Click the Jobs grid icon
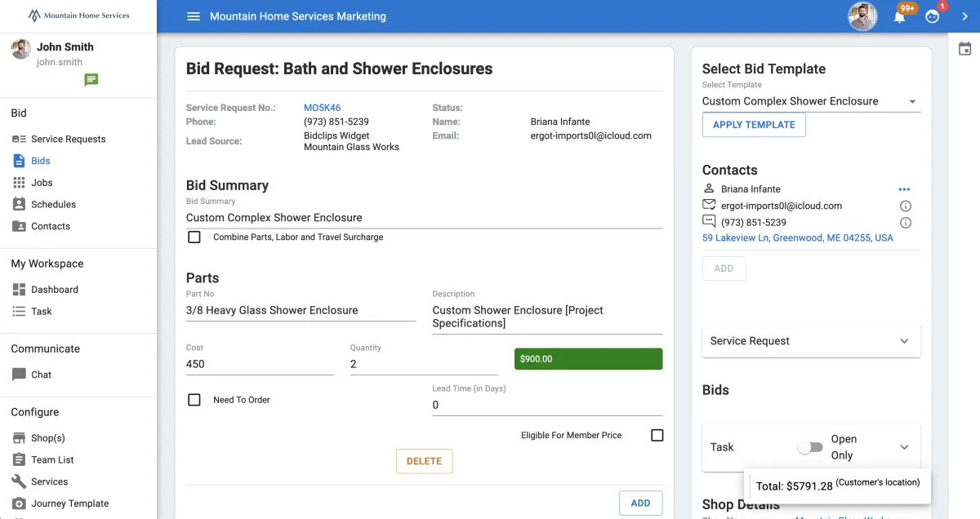 [x=19, y=183]
